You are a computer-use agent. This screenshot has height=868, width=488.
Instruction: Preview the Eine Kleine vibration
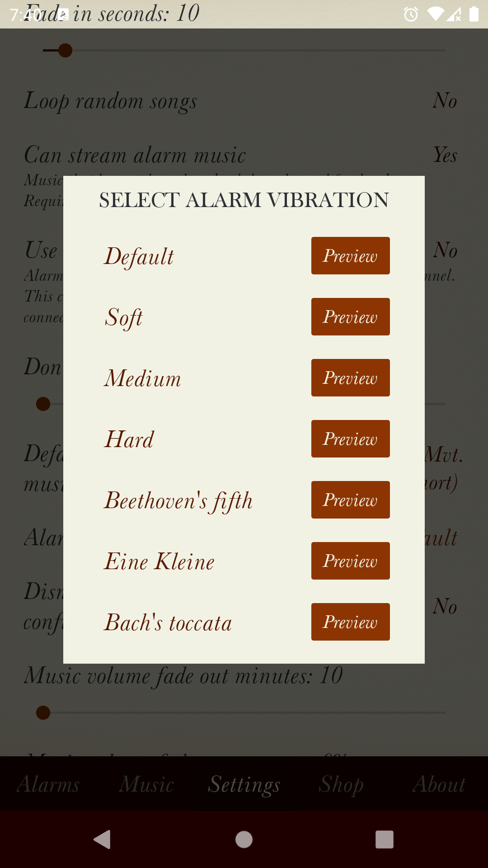tap(351, 561)
